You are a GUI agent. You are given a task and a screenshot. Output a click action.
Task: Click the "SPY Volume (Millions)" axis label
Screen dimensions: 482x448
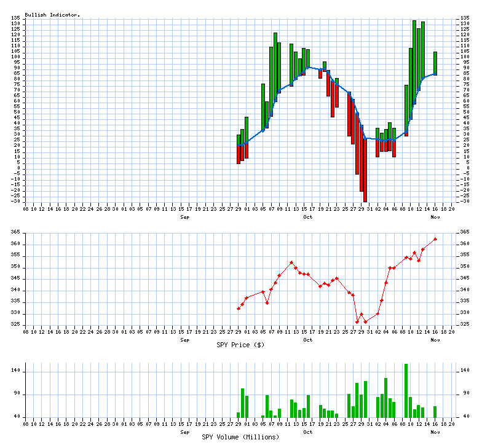point(240,437)
